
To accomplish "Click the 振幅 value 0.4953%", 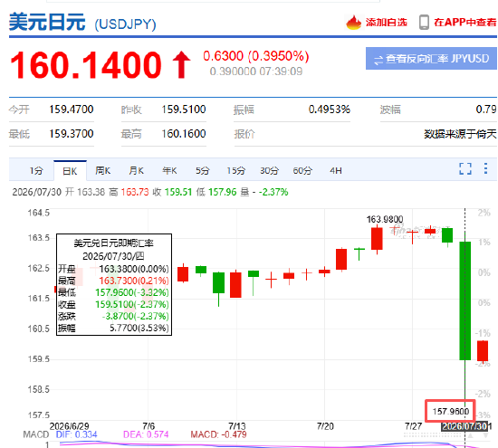I will (x=330, y=110).
